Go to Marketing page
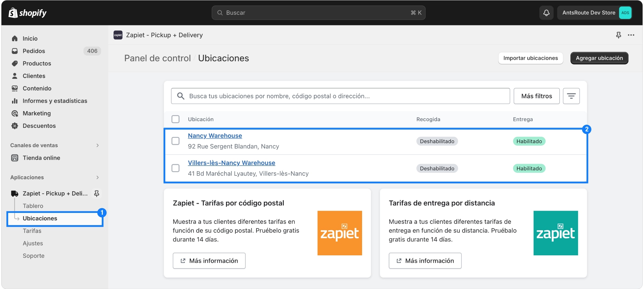Image resolution: width=644 pixels, height=289 pixels. (x=37, y=113)
